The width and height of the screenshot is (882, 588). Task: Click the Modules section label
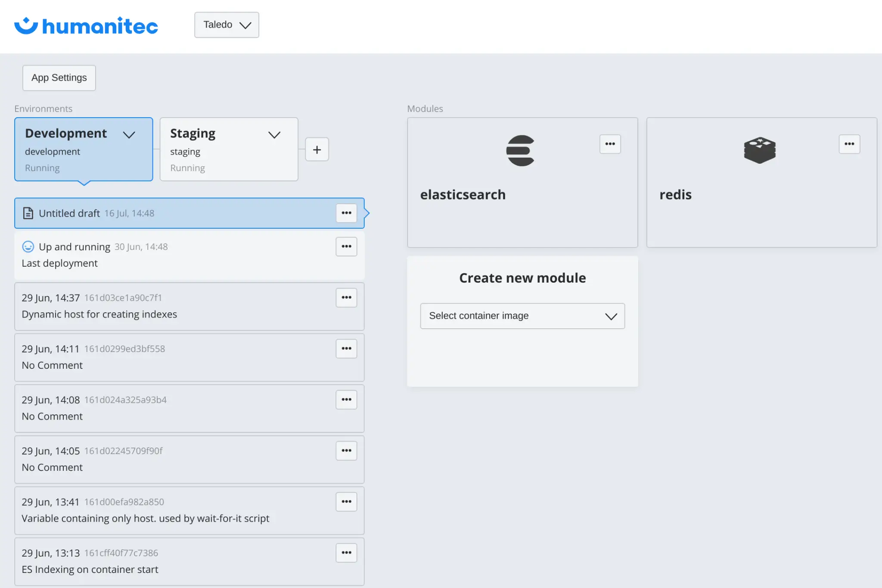pyautogui.click(x=425, y=109)
